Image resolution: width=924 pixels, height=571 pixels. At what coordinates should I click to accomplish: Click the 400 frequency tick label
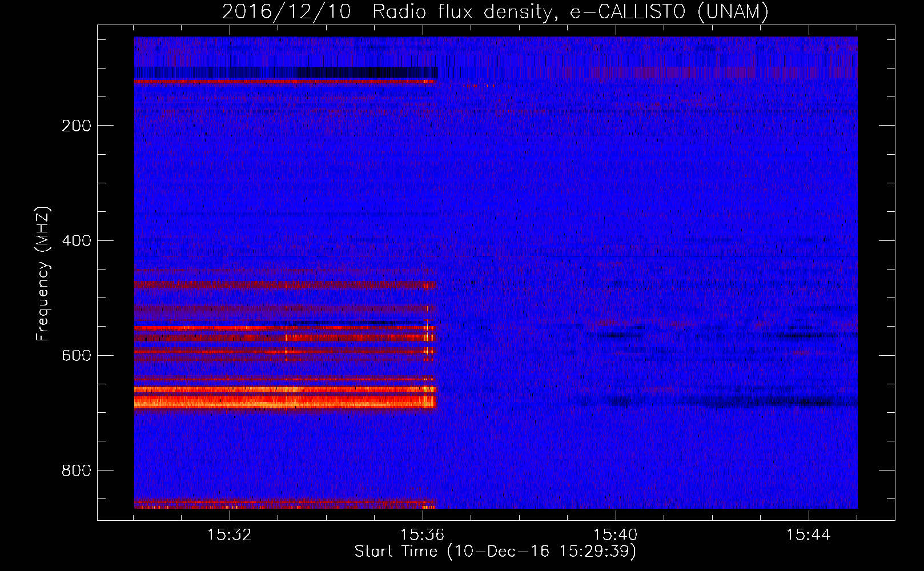point(77,240)
